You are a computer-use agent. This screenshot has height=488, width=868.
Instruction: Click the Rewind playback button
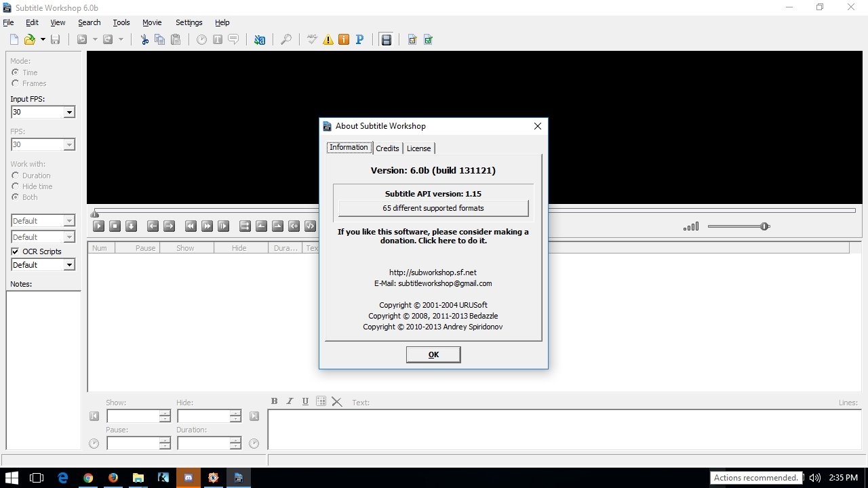point(191,226)
